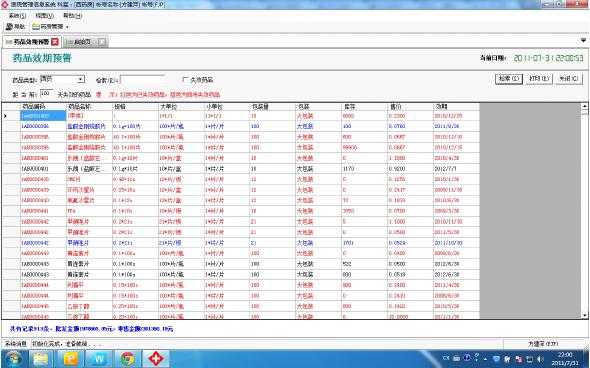This screenshot has height=368, width=590.
Task: Click the username panel in status bar
Action: point(543,344)
